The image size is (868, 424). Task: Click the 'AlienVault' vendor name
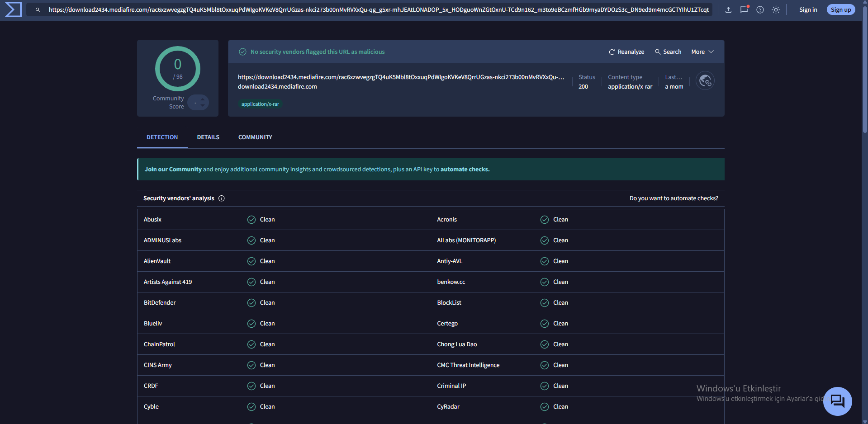pos(157,261)
